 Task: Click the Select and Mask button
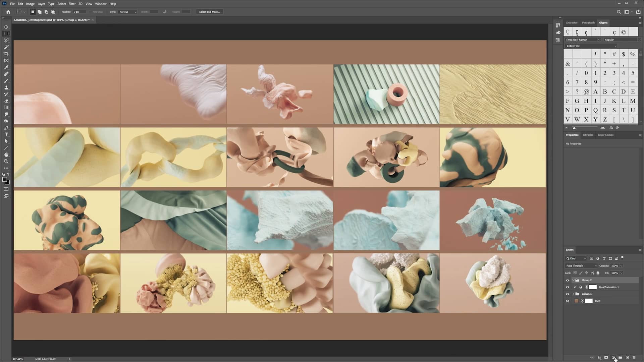(209, 12)
